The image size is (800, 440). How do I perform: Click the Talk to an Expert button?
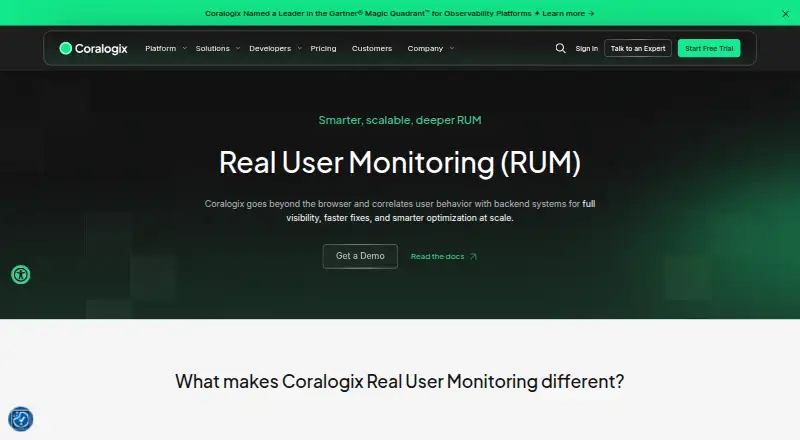click(x=638, y=48)
